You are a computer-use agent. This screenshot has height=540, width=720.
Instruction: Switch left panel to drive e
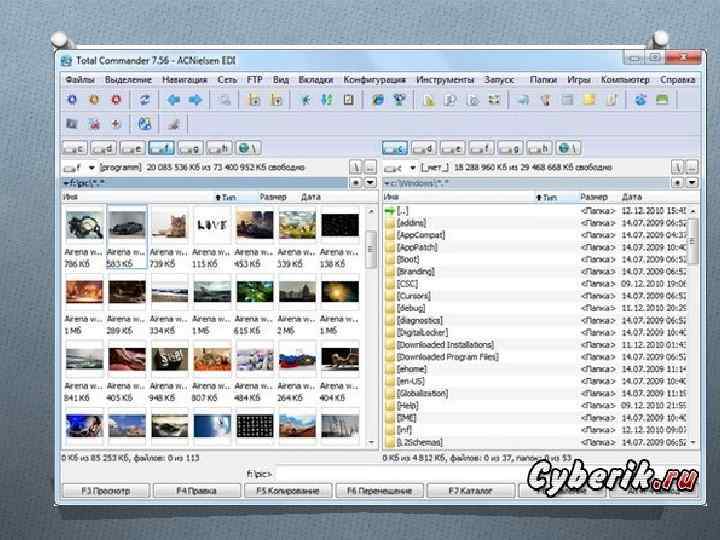132,148
